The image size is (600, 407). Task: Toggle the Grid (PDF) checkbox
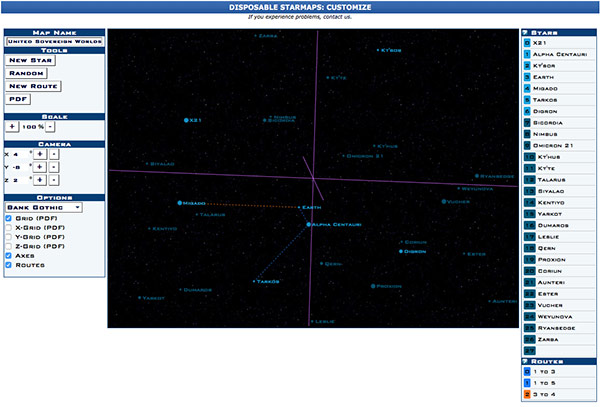[x=8, y=218]
